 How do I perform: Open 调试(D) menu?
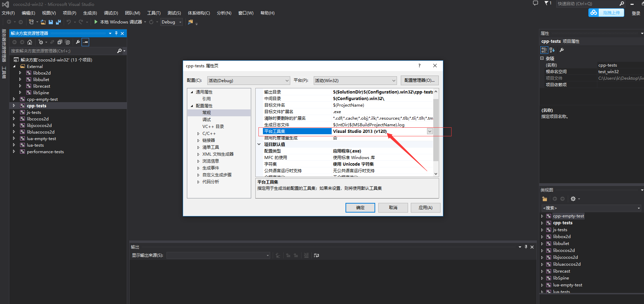click(x=111, y=13)
